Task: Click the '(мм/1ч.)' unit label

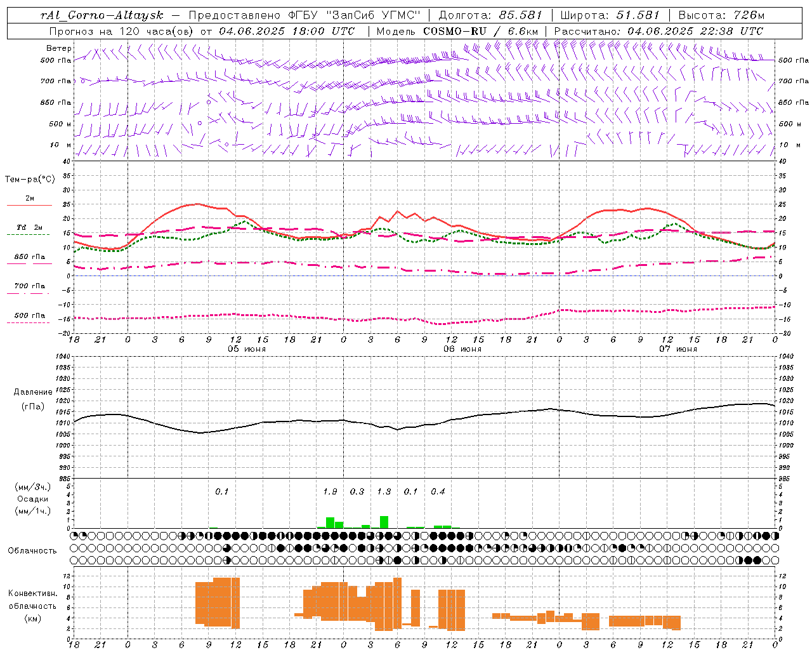Action: pos(32,511)
